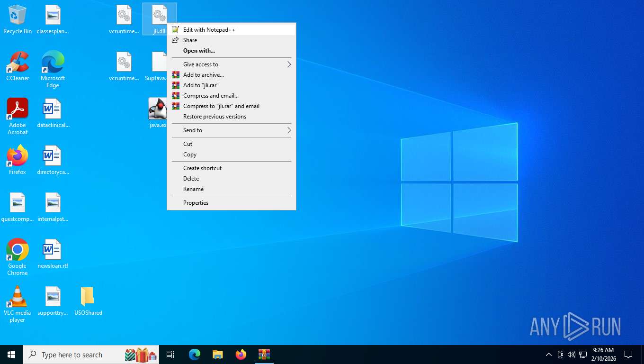
Task: Open the USOShared folder
Action: point(88,301)
